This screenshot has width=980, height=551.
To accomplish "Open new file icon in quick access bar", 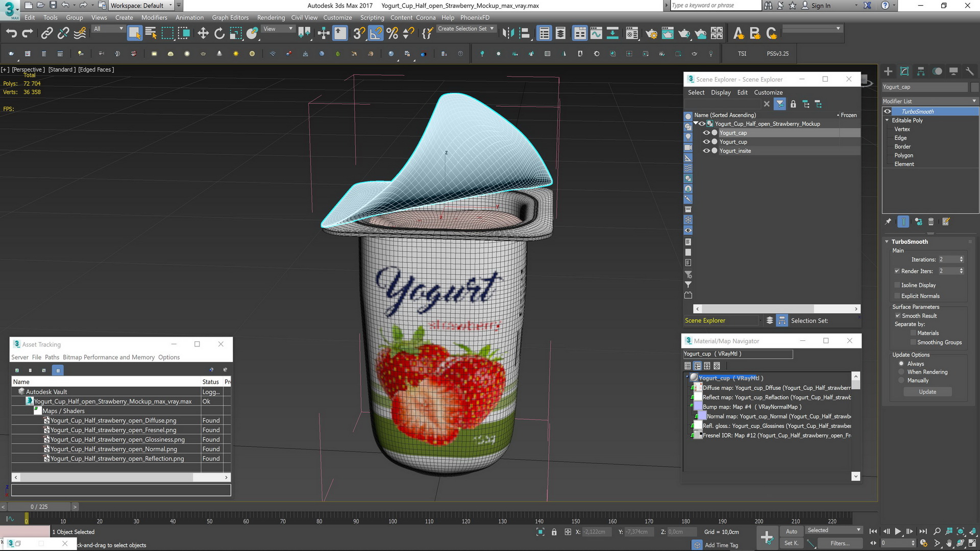I will 29,5.
